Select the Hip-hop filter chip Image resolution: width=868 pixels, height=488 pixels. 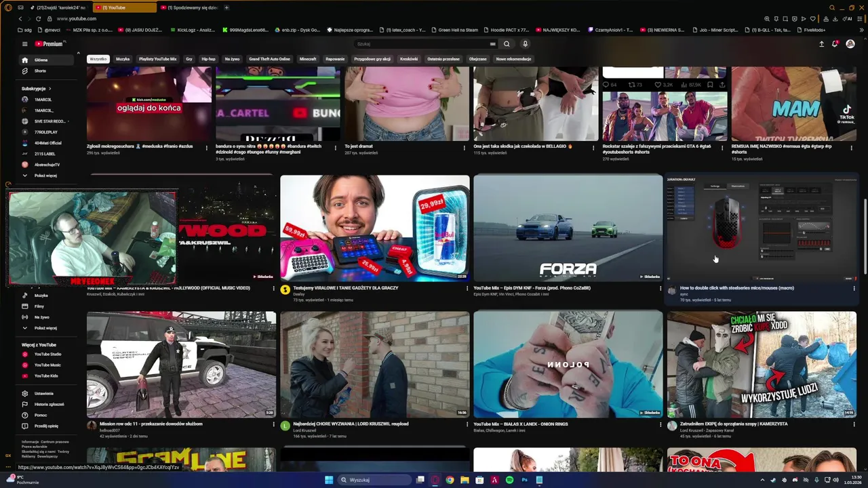(208, 59)
